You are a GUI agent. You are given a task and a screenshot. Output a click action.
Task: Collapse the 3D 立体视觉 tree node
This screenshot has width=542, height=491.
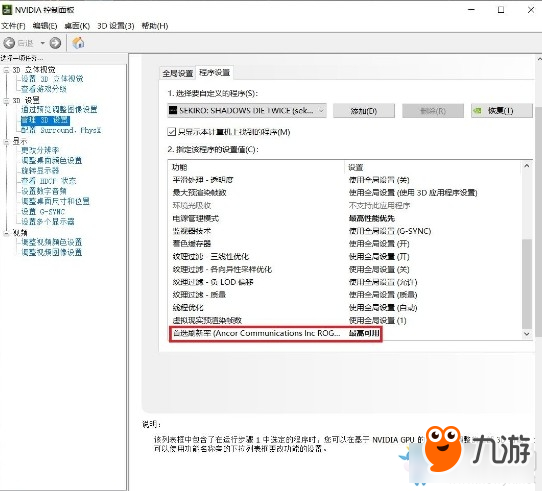pos(6,70)
